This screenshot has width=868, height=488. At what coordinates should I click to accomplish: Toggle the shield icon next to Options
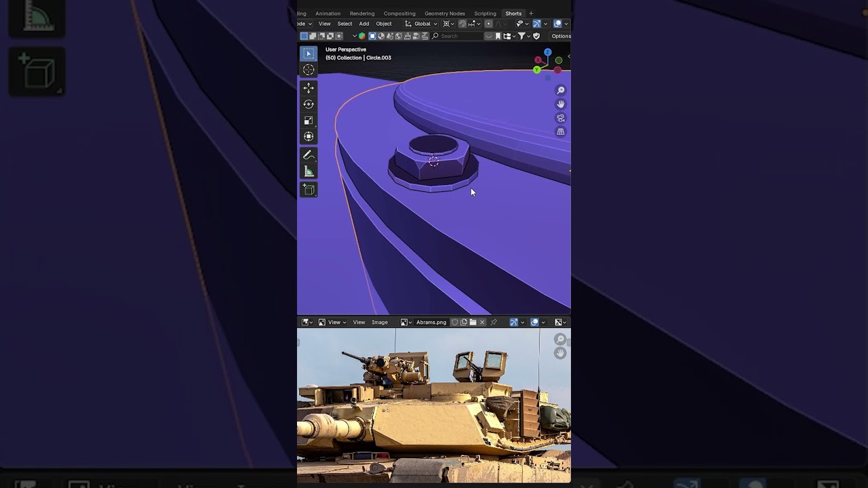point(536,36)
